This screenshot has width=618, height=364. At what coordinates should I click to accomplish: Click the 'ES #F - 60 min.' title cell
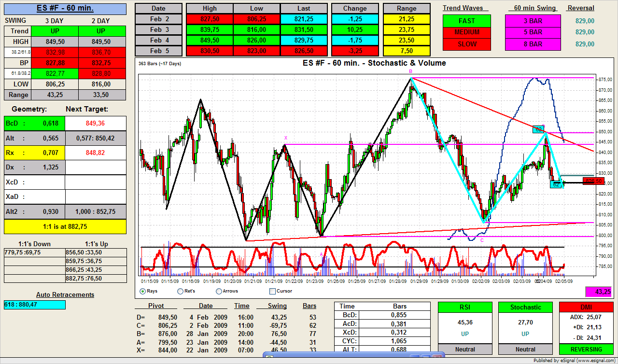[65, 8]
